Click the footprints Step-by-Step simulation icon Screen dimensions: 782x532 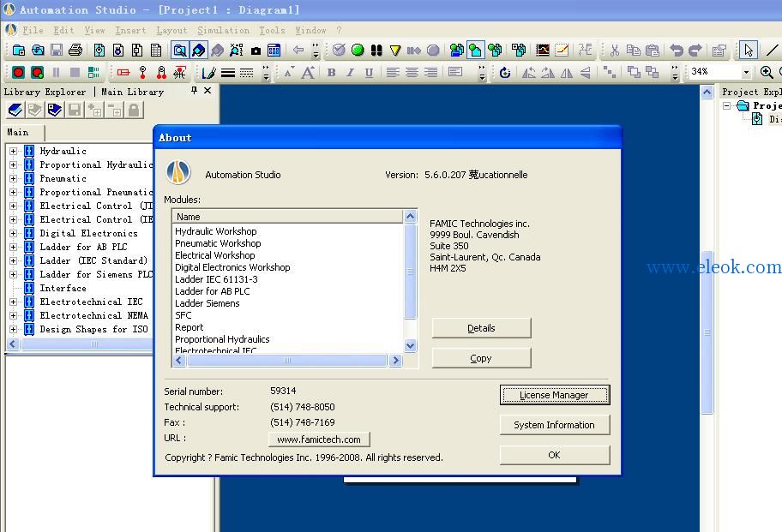376,50
